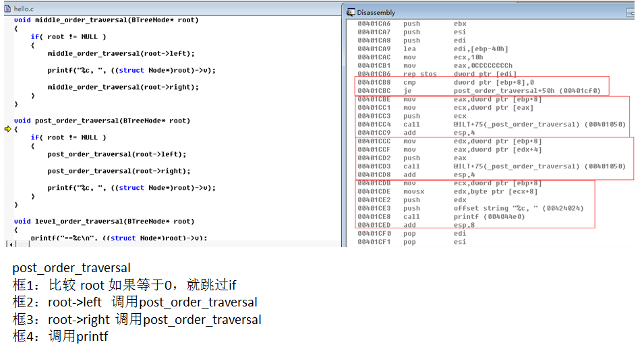This screenshot has height=359, width=644.
Task: Click the printf "==%c\n" line in level_order_traversal
Action: coord(119,238)
